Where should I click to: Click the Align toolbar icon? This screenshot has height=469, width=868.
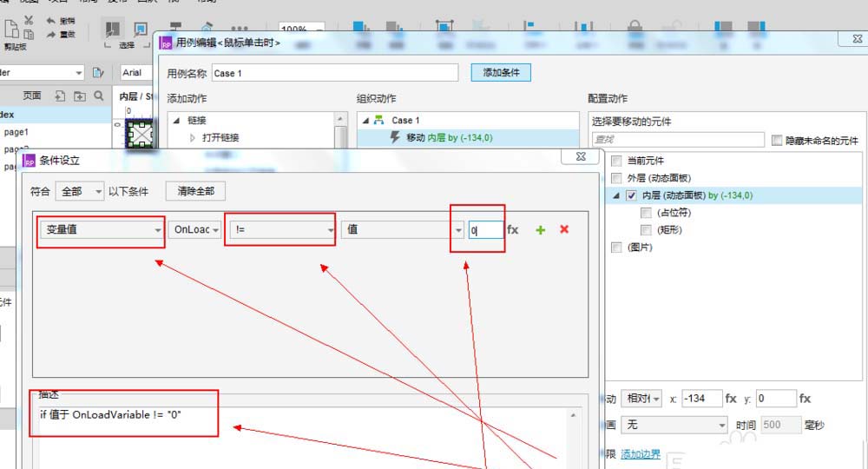click(x=530, y=26)
